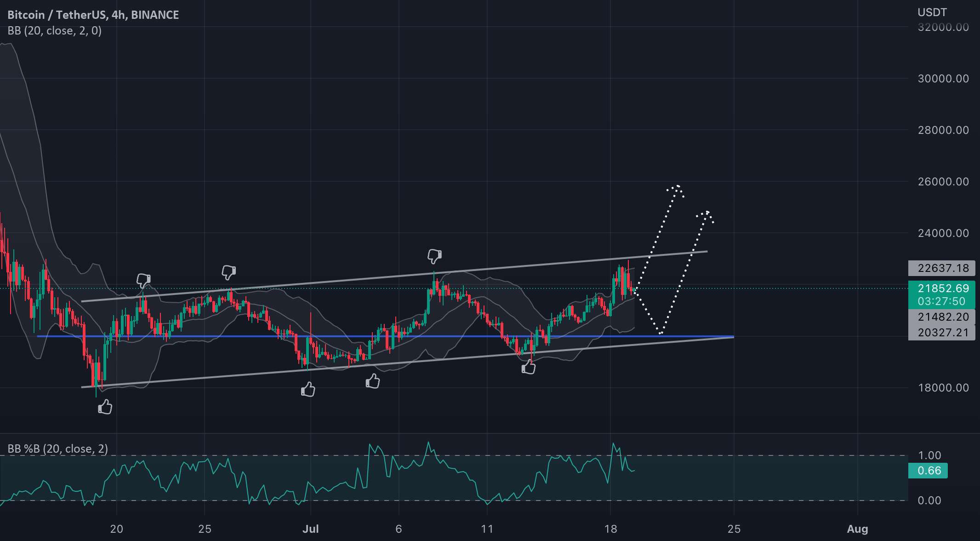
Task: Click the 11 date label on the time axis
Action: [x=487, y=529]
